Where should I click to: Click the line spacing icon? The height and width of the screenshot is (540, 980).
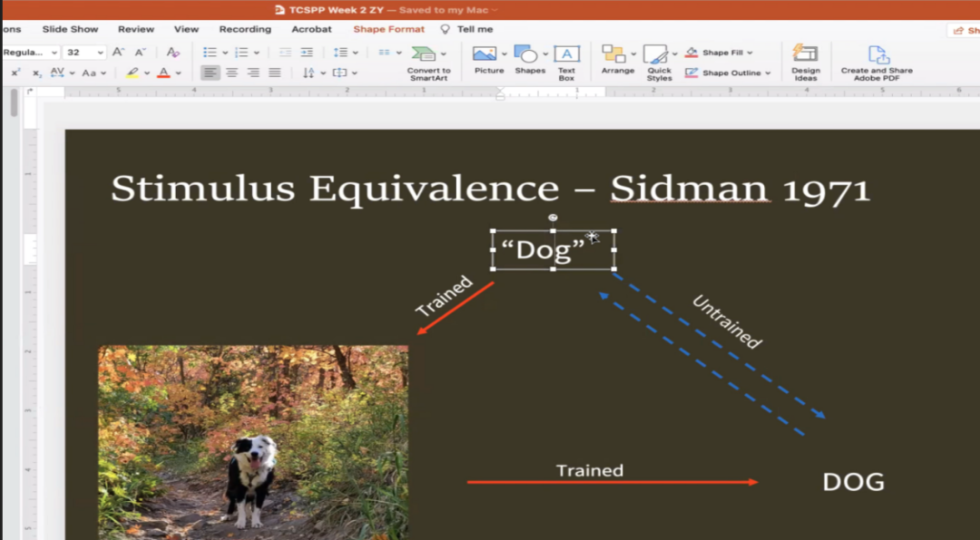coord(340,53)
